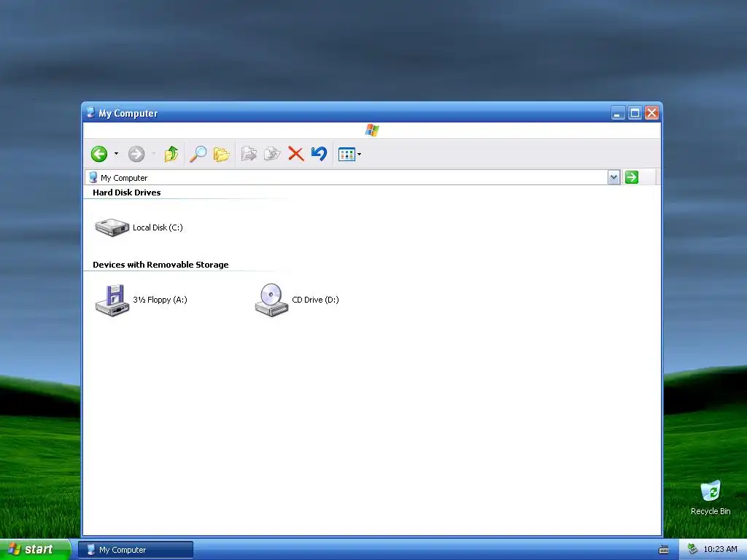
Task: Click the My Computer icon in address bar
Action: pyautogui.click(x=93, y=178)
